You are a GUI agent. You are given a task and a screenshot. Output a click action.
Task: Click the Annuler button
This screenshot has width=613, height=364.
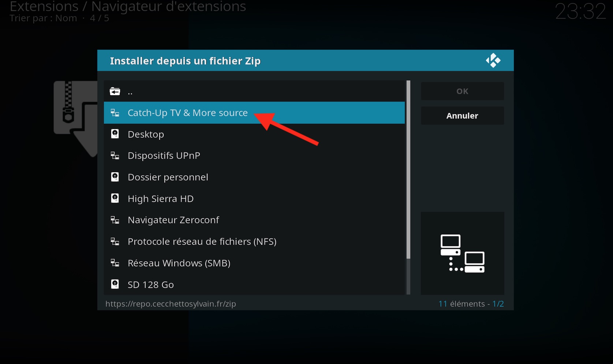point(462,116)
